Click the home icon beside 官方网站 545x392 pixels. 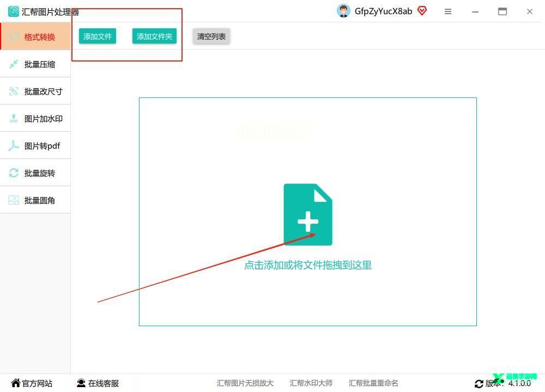coord(16,383)
